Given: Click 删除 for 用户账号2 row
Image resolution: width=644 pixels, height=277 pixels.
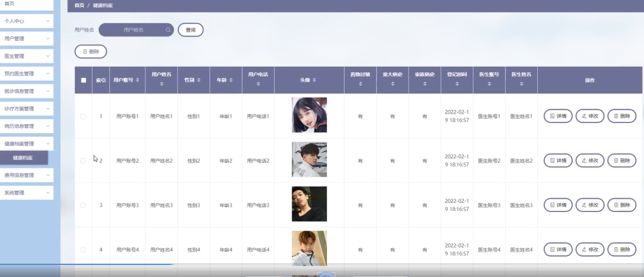Looking at the screenshot, I should (622, 161).
